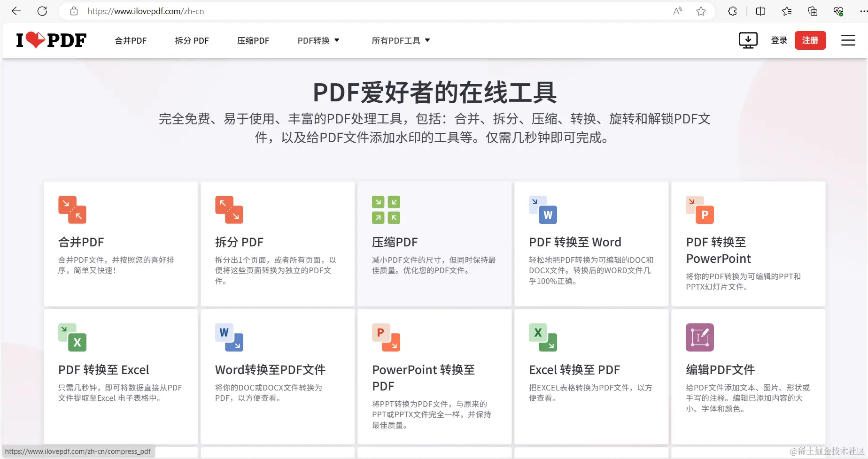Click description '将你的PDF转换为可编辑的PPT'
Screen dimensions: 868x459
(743, 282)
